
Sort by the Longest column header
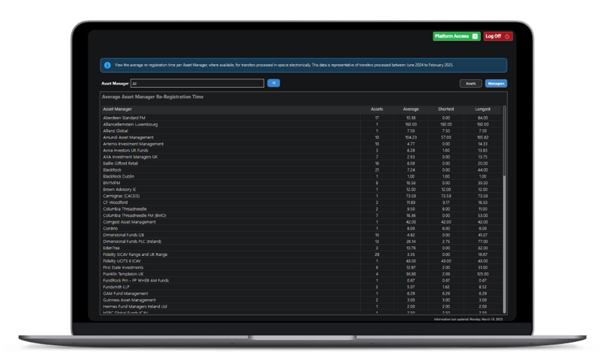point(482,109)
